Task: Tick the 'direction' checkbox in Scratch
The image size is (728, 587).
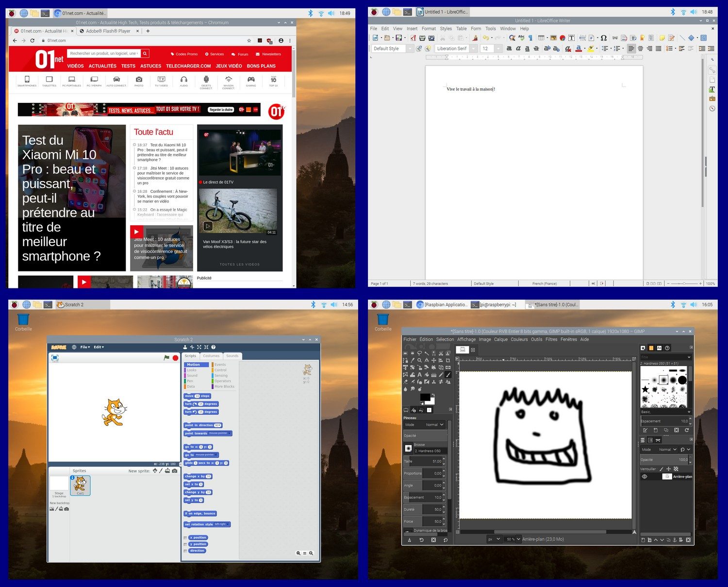Action: [x=185, y=551]
